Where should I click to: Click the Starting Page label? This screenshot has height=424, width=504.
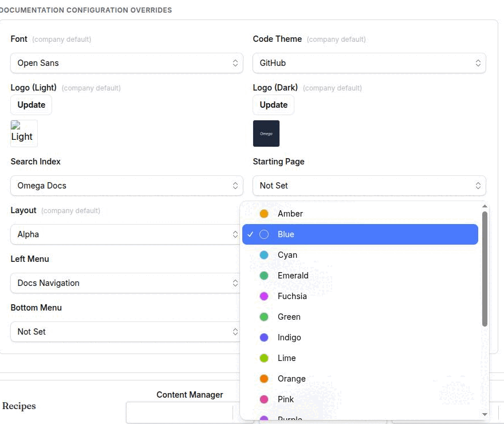278,162
